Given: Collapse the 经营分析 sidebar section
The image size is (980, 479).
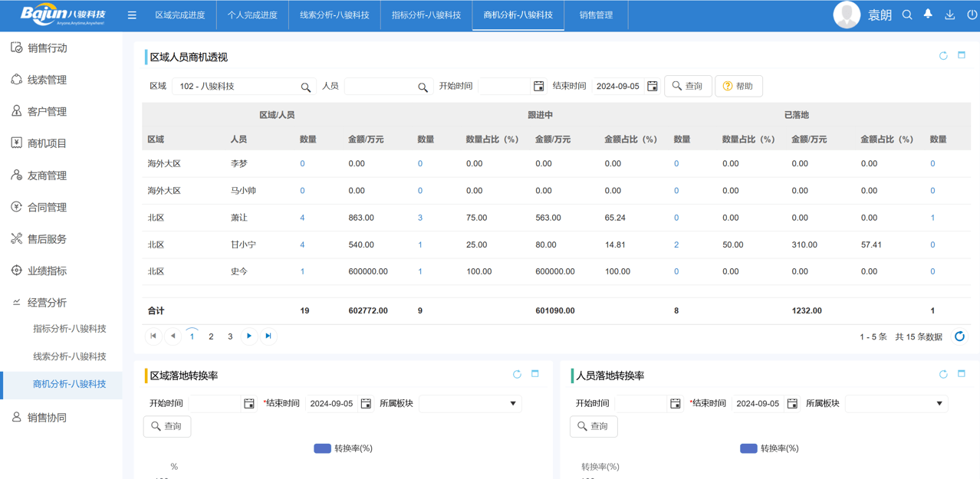Looking at the screenshot, I should (x=47, y=303).
